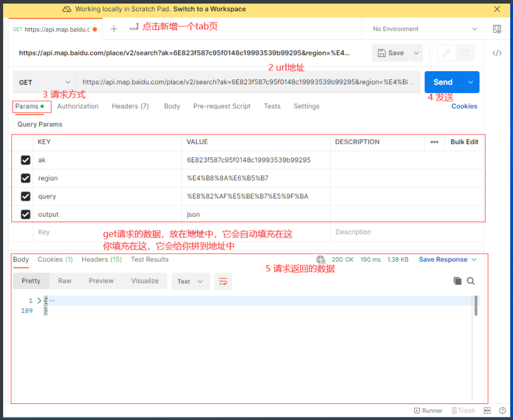Uncheck the ak parameter checkbox
Viewport: 513px width, 420px height.
tap(25, 160)
